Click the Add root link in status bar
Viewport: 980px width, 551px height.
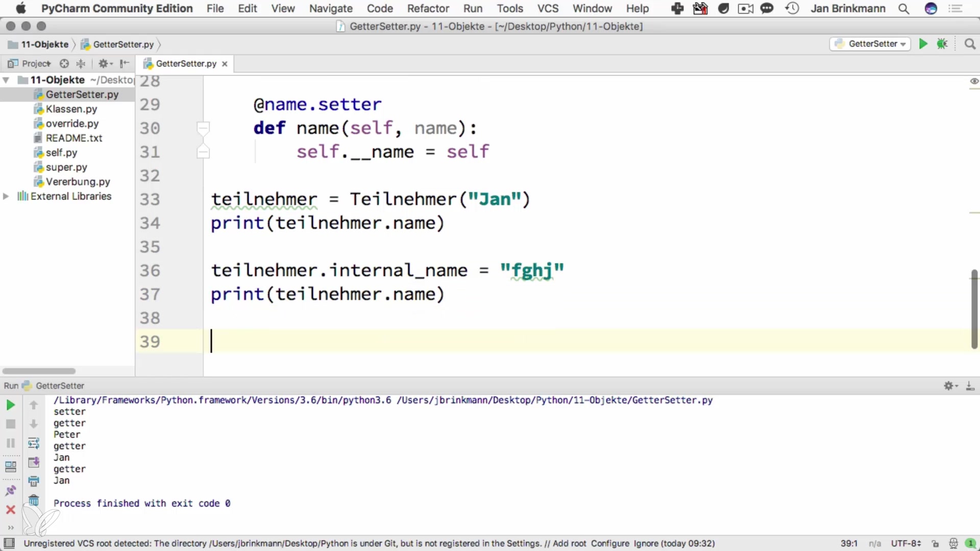tap(569, 543)
